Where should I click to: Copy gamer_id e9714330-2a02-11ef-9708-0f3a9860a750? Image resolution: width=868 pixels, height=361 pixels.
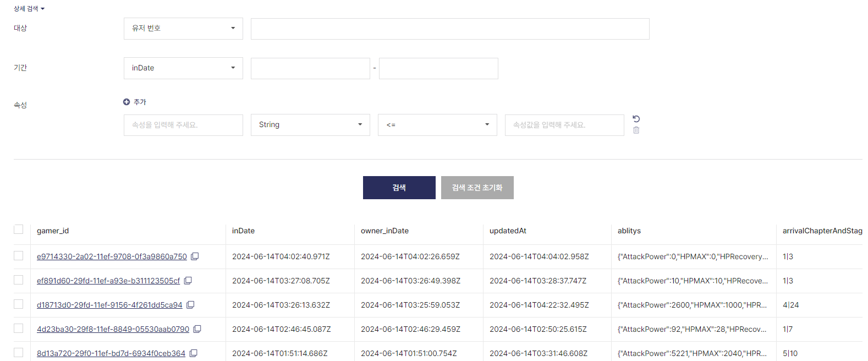(195, 256)
